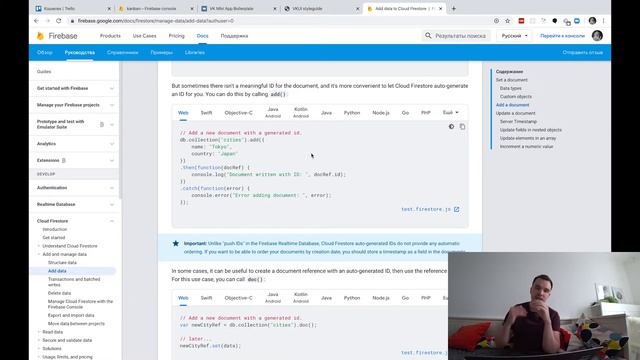This screenshot has height=360, width=640.
Task: Open new browser tab with plus button
Action: click(453, 9)
